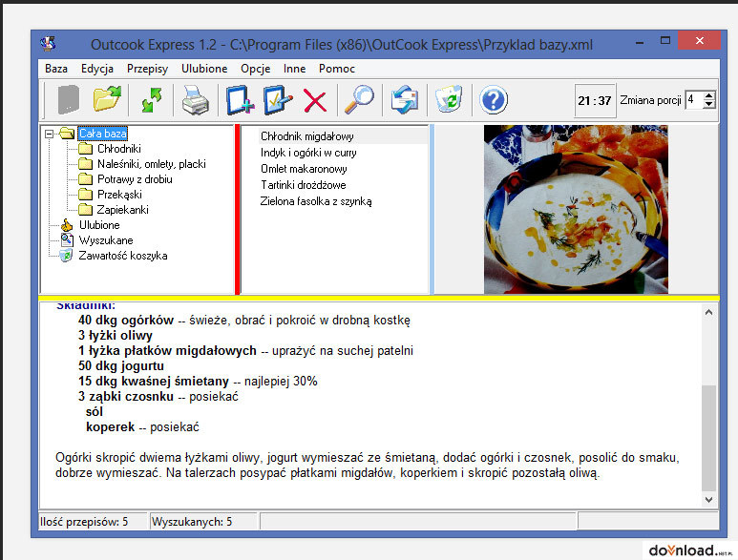The height and width of the screenshot is (560, 738).
Task: Select the Potrawy z drobiu category
Action: pos(135,179)
